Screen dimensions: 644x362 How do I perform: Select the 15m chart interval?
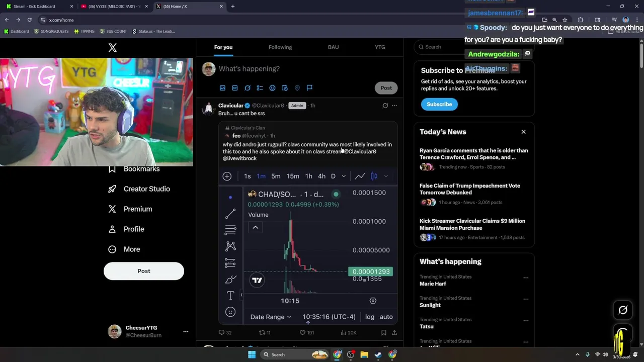(x=293, y=176)
